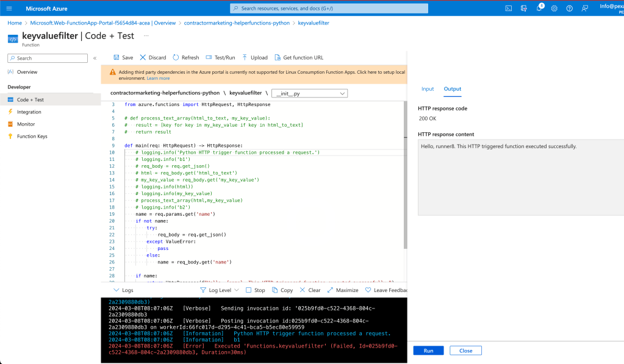
Task: Click Leave Feedback in the logs toolbar
Action: click(x=386, y=290)
